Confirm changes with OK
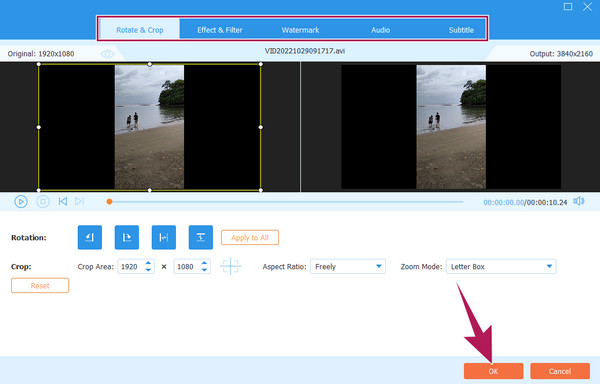The height and width of the screenshot is (384, 600). click(x=493, y=371)
